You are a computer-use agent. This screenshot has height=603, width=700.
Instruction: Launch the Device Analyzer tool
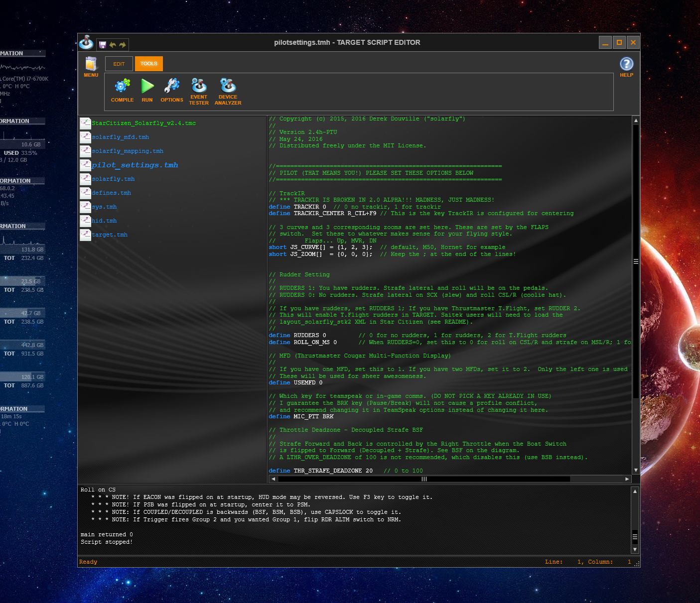[x=228, y=85]
